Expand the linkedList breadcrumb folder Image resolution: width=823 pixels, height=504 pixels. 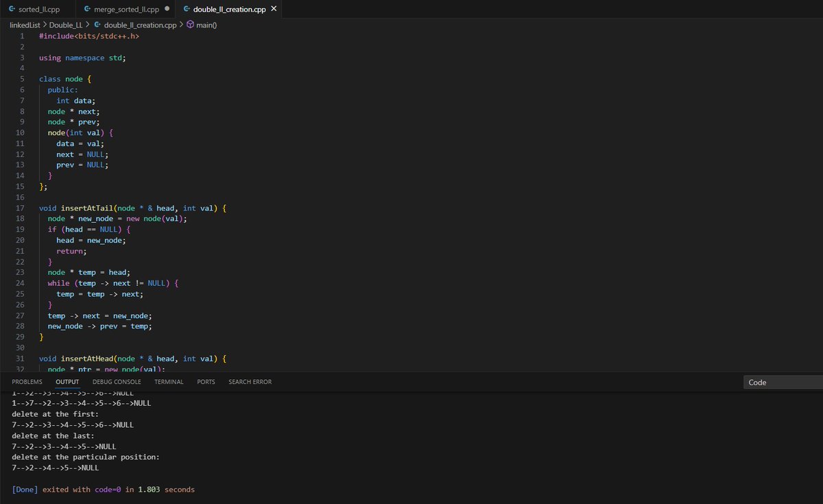click(x=24, y=25)
